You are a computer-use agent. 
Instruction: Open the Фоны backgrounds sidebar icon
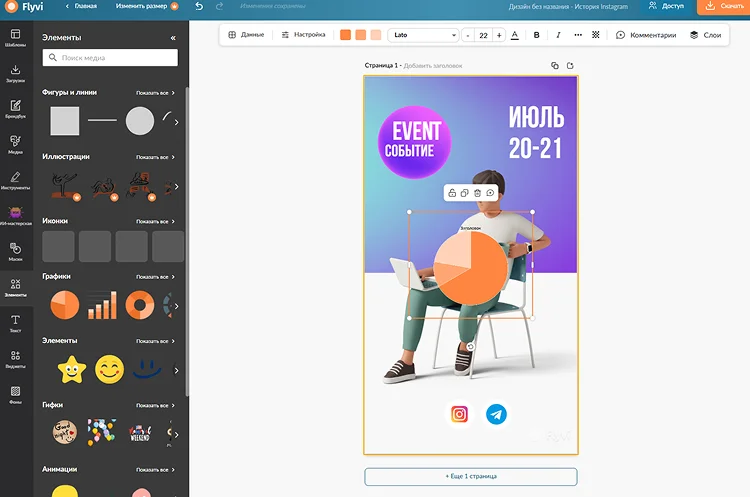point(15,395)
